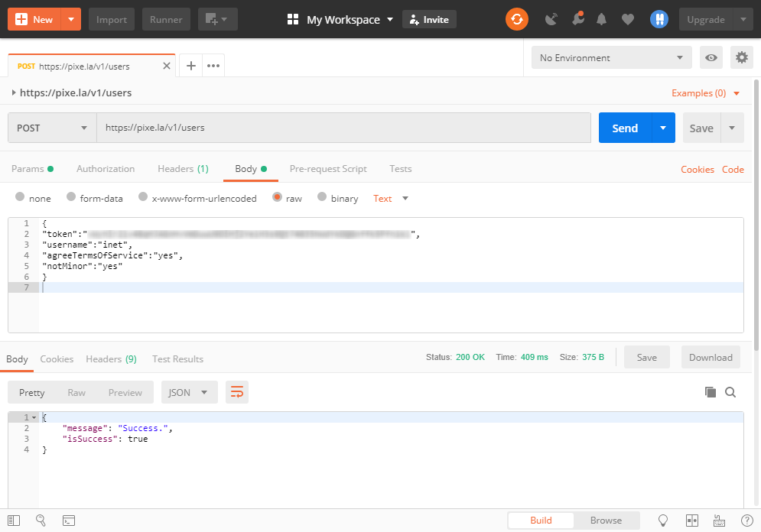This screenshot has height=532, width=761.
Task: Click the Invite button
Action: tap(429, 19)
